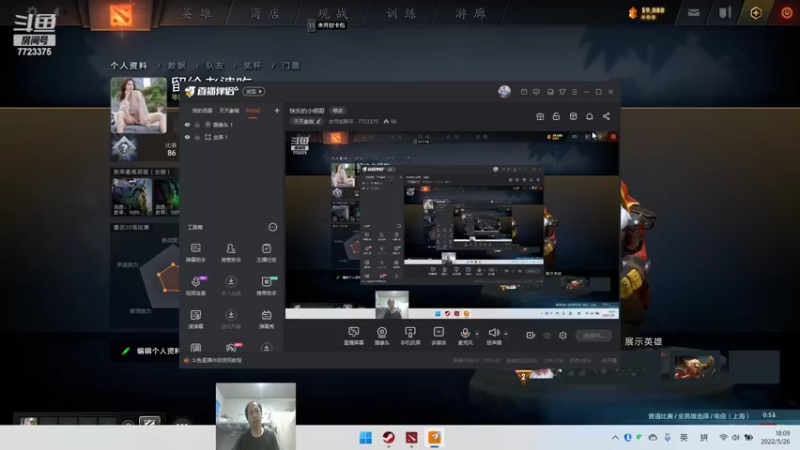The image size is (800, 450).
Task: Open the Dota 2 home logo
Action: pos(121,14)
